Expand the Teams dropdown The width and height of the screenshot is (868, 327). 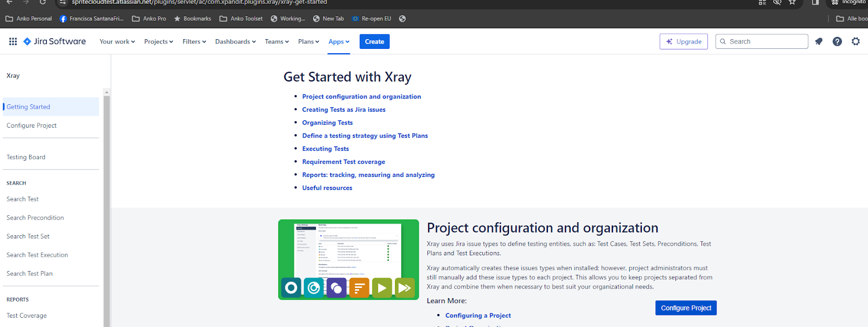pyautogui.click(x=277, y=41)
